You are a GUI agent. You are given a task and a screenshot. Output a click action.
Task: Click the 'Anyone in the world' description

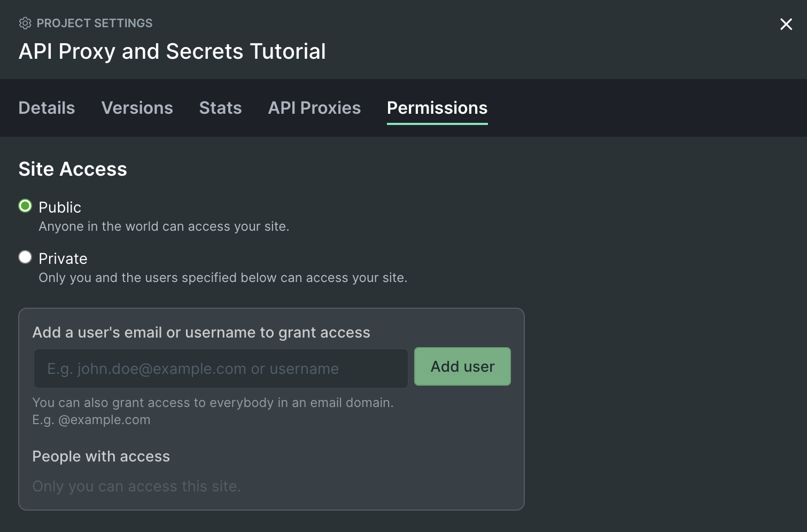(164, 226)
